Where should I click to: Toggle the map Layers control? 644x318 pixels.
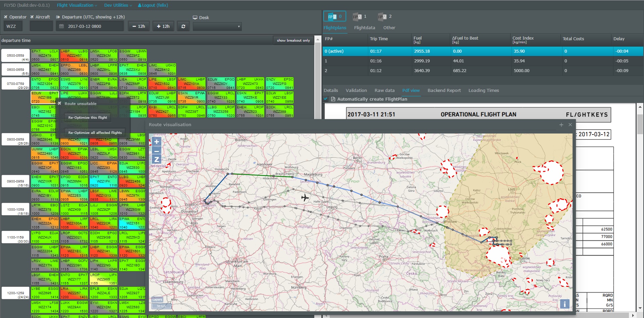coord(157,300)
